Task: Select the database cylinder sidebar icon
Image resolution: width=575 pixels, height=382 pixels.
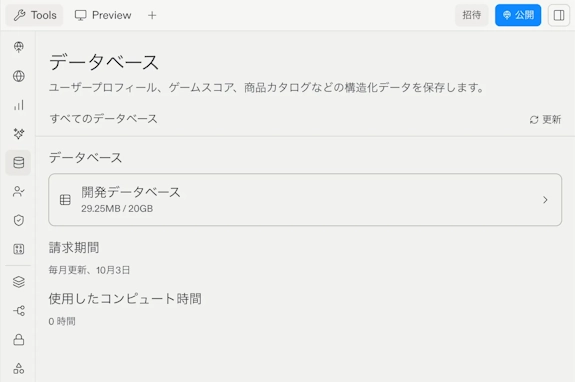Action: click(x=18, y=162)
